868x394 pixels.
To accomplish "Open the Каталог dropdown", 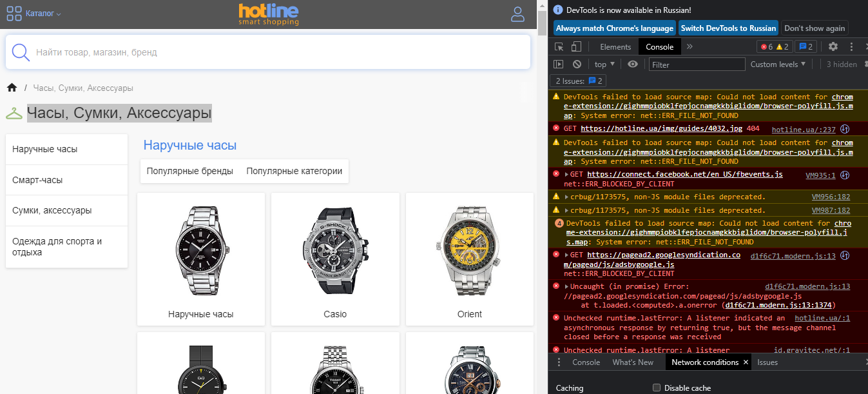I will (x=44, y=14).
